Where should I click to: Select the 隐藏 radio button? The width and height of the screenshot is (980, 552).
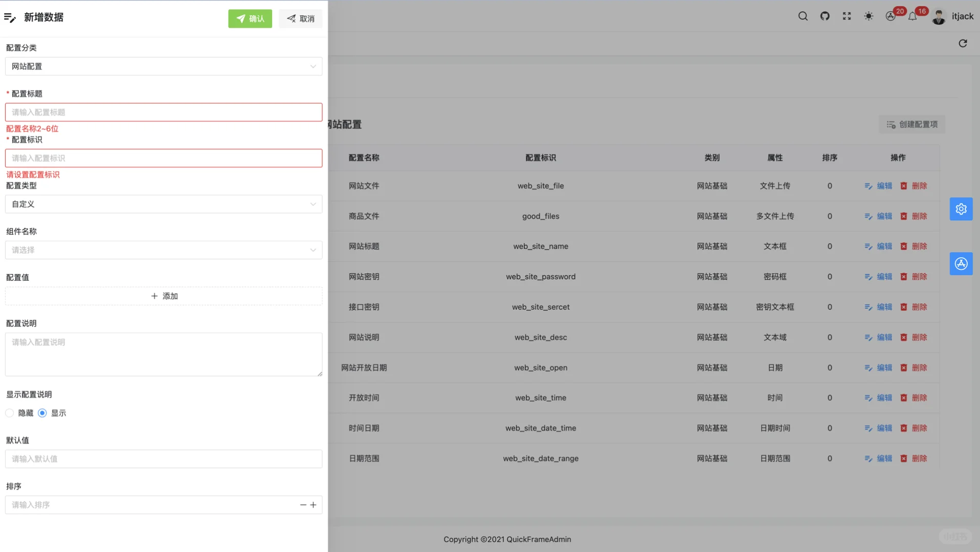(x=10, y=413)
